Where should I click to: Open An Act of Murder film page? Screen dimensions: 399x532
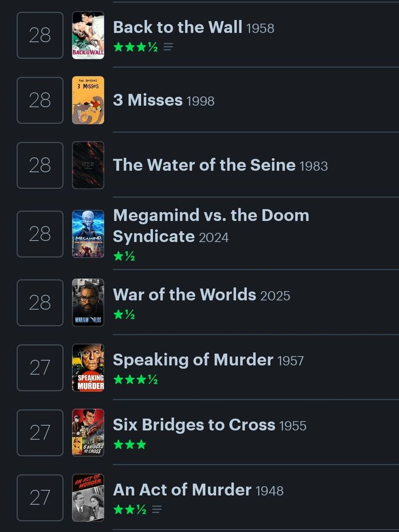click(x=181, y=490)
